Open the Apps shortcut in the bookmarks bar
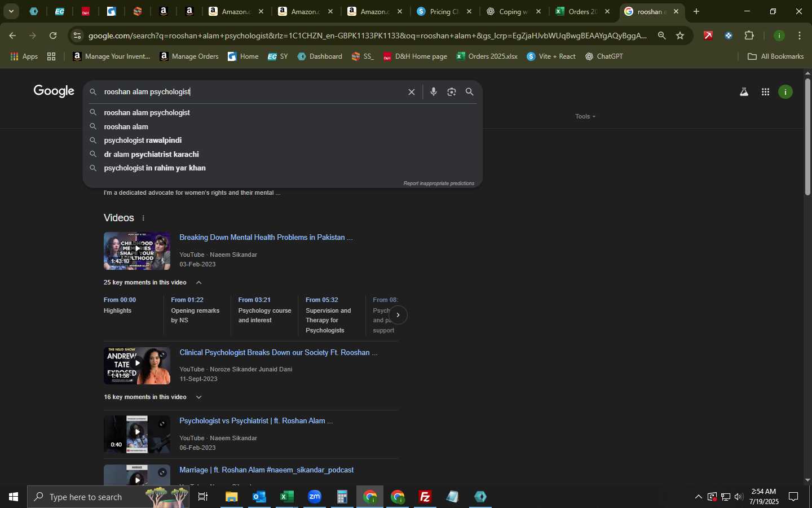 (24, 56)
